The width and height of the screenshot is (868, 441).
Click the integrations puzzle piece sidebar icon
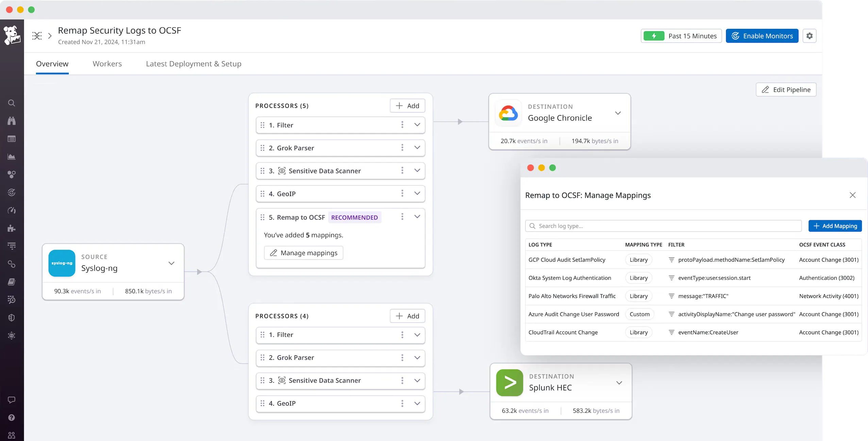12,228
